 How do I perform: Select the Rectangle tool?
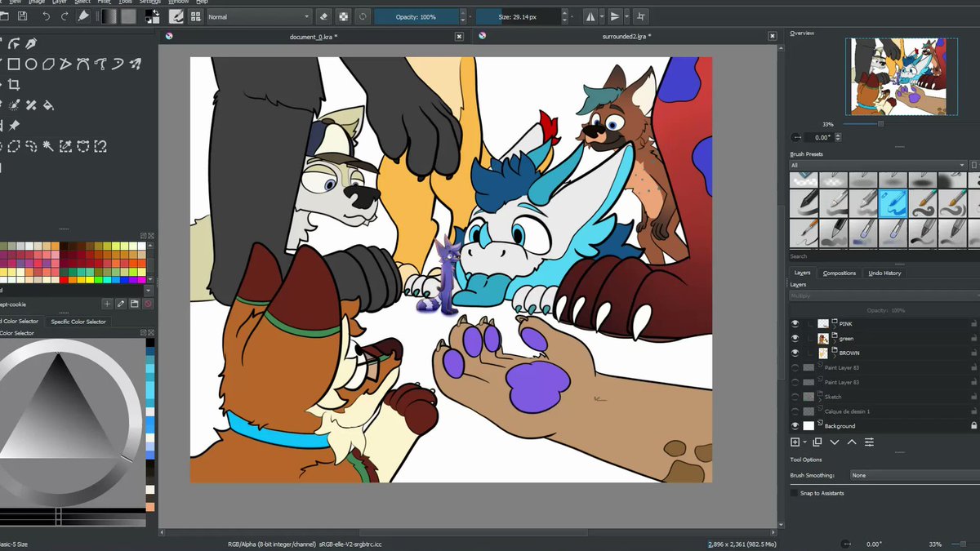pyautogui.click(x=14, y=64)
